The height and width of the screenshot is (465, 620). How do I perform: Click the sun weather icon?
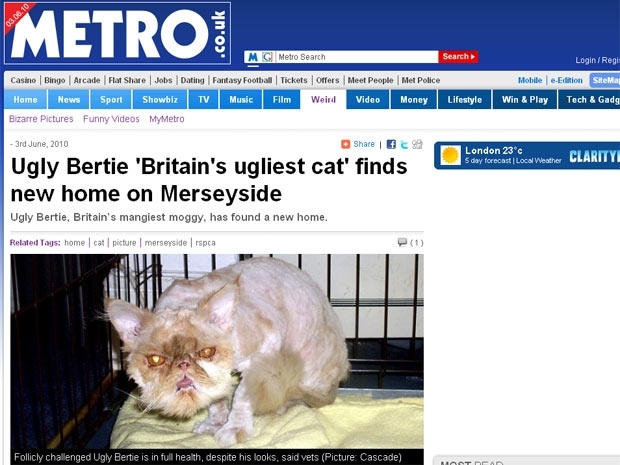(x=450, y=155)
